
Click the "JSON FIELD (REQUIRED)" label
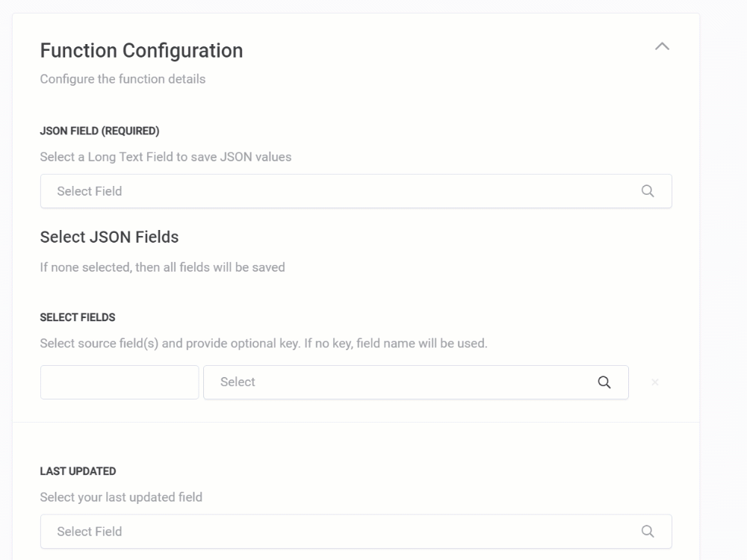pos(99,131)
